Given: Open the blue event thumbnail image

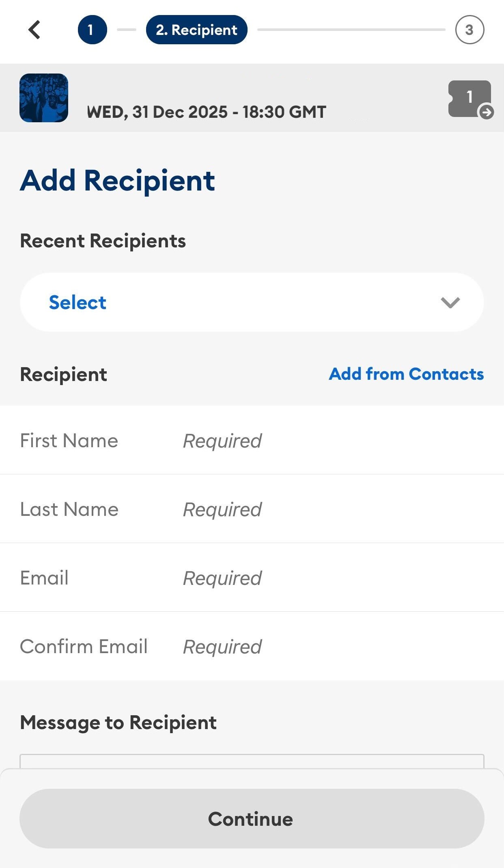Looking at the screenshot, I should pyautogui.click(x=44, y=98).
